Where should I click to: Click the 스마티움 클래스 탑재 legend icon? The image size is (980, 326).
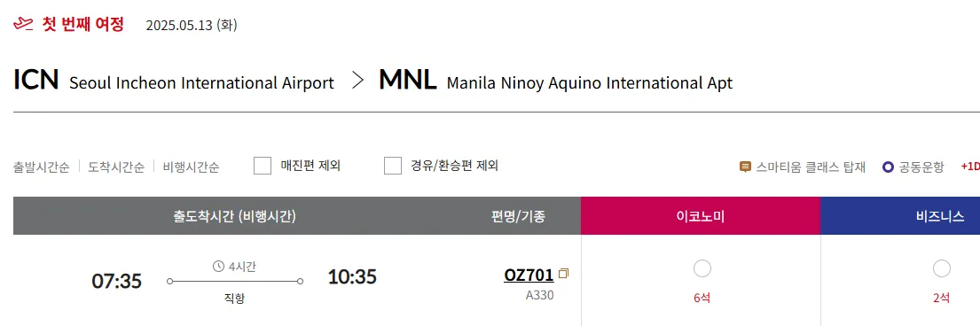click(x=745, y=167)
